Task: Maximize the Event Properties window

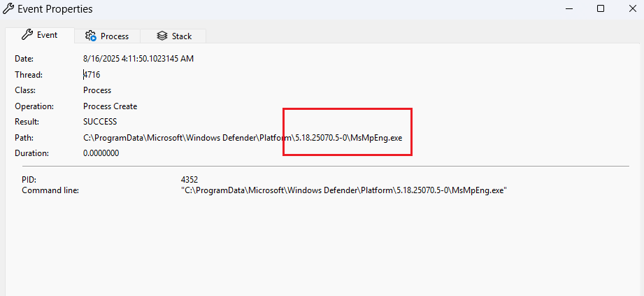Action: click(600, 9)
